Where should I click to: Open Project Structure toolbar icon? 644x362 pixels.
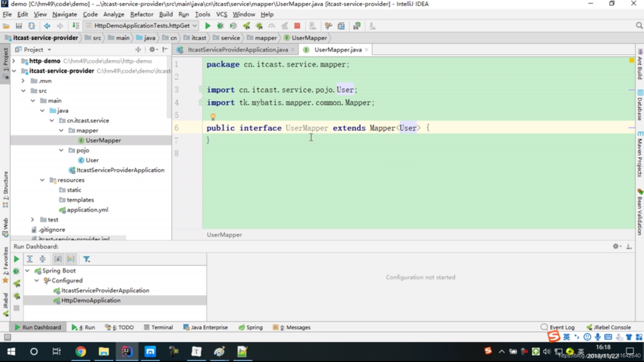pyautogui.click(x=341, y=26)
